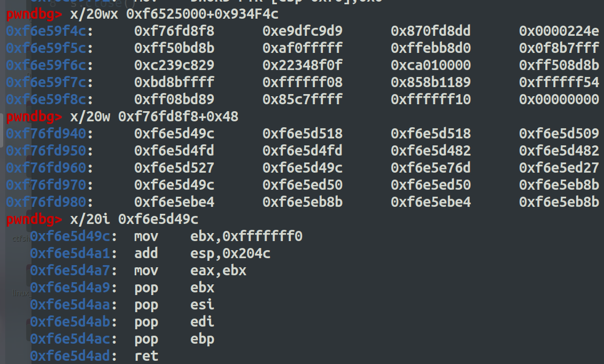Image resolution: width=604 pixels, height=364 pixels.
Task: Click the address label 0xf6e59f4c
Action: tap(47, 31)
